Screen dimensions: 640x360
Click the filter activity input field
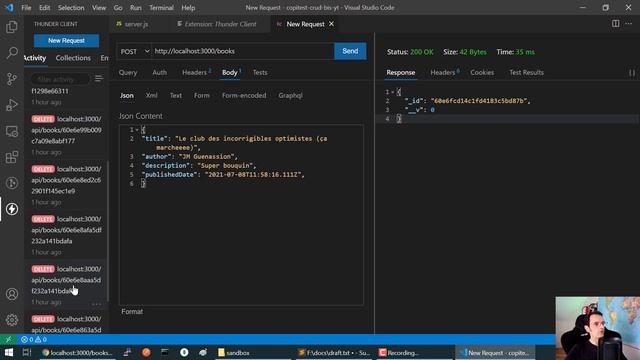[60, 79]
